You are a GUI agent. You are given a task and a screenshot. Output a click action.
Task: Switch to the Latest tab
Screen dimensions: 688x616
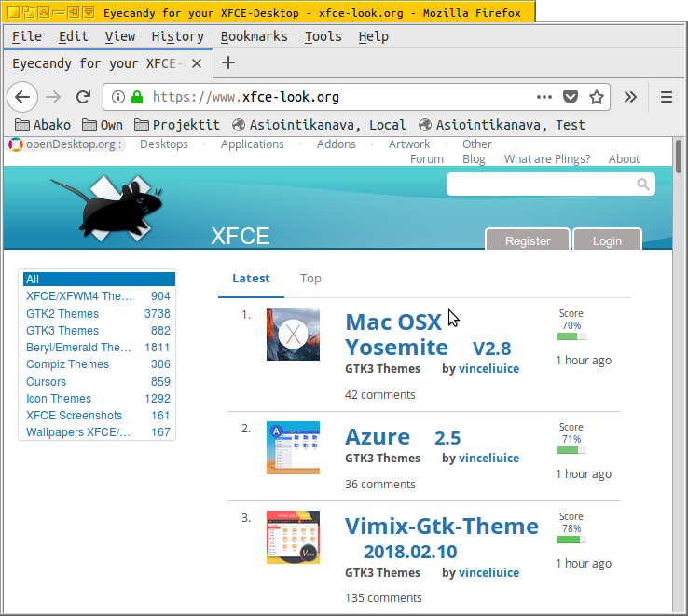click(251, 278)
